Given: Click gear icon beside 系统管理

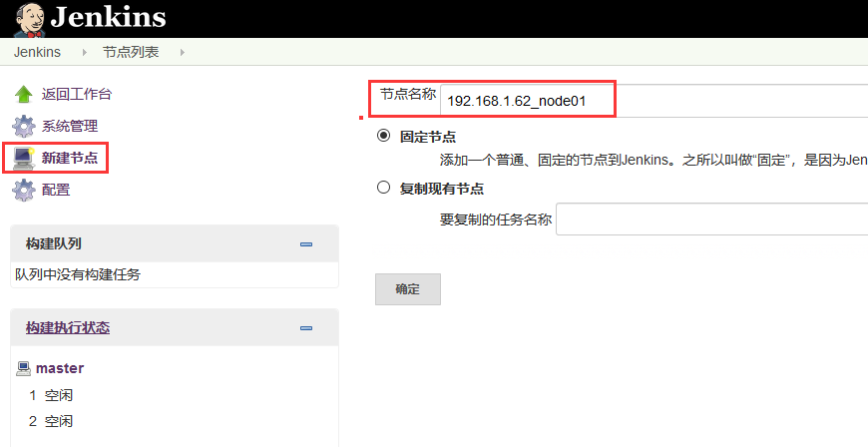Looking at the screenshot, I should click(23, 127).
